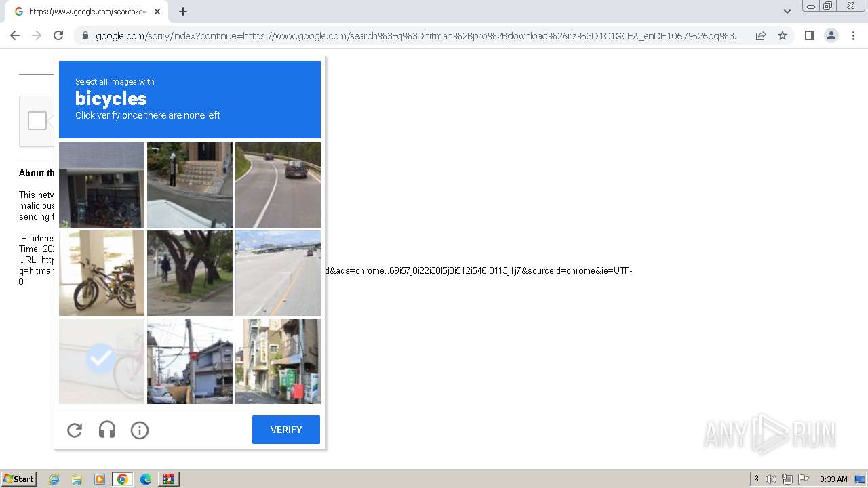This screenshot has width=868, height=488.
Task: Open Windows Media Player from taskbar
Action: (x=100, y=479)
